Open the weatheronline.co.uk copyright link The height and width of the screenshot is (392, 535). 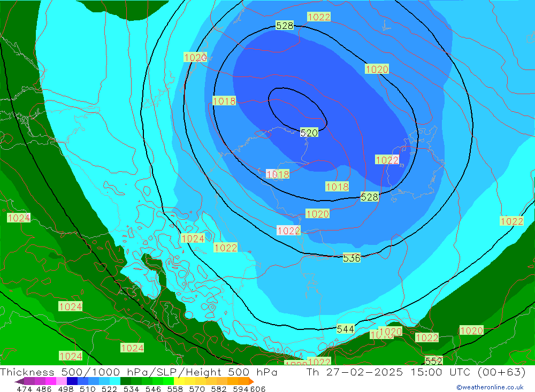click(490, 387)
